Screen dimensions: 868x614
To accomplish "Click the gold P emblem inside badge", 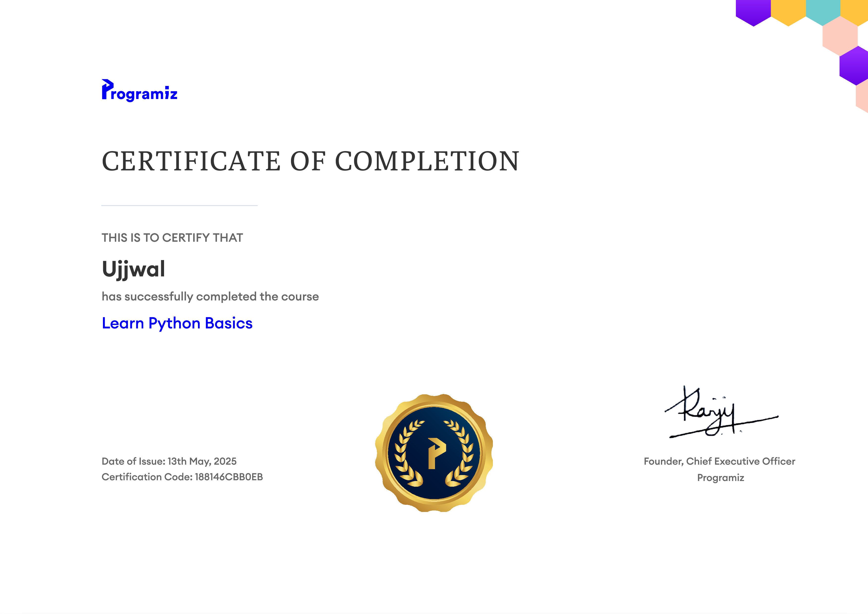I will tap(437, 453).
